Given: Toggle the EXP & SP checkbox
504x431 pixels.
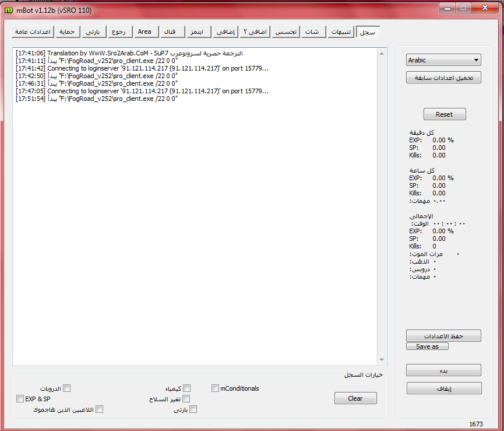Looking at the screenshot, I should point(20,399).
